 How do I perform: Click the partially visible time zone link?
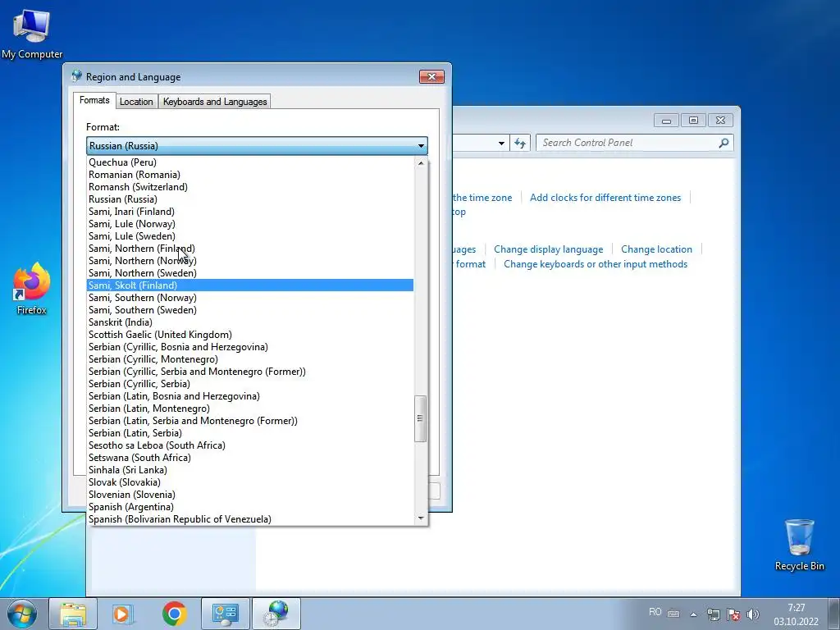click(x=482, y=198)
